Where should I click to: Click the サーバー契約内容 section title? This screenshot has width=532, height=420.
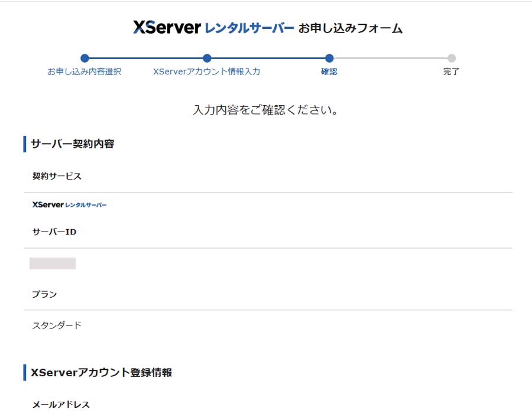tap(74, 143)
